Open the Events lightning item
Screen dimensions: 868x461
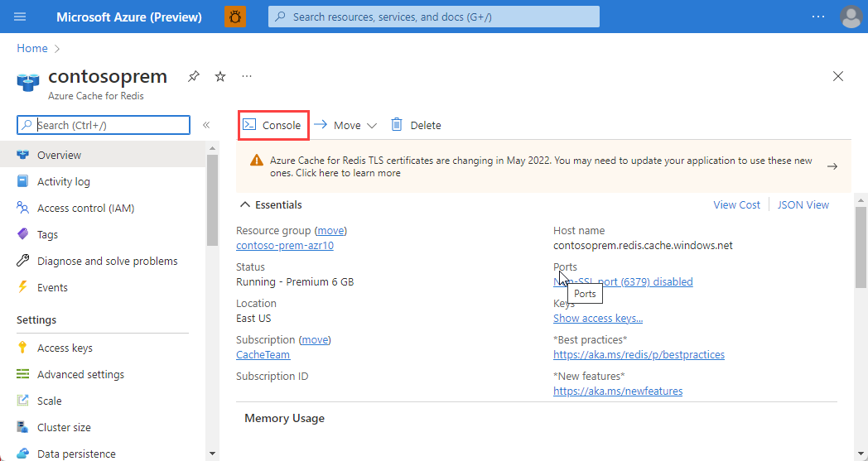[x=52, y=288]
